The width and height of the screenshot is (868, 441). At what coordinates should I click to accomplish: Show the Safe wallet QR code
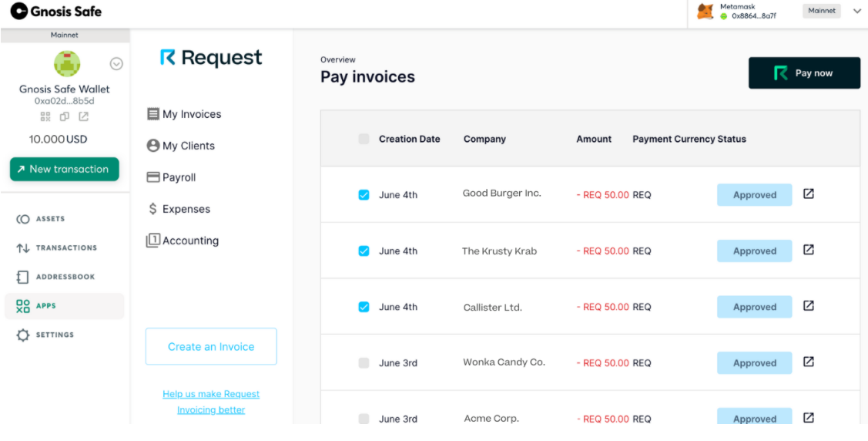(x=45, y=116)
